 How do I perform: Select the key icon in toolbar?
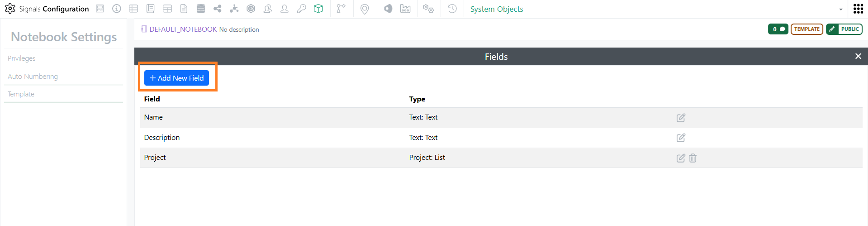(x=302, y=9)
